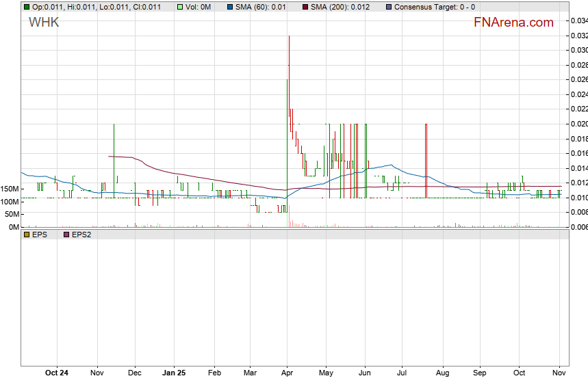Click the Jan 25 label on the date axis
Screen dimensions: 588x387
click(x=174, y=373)
